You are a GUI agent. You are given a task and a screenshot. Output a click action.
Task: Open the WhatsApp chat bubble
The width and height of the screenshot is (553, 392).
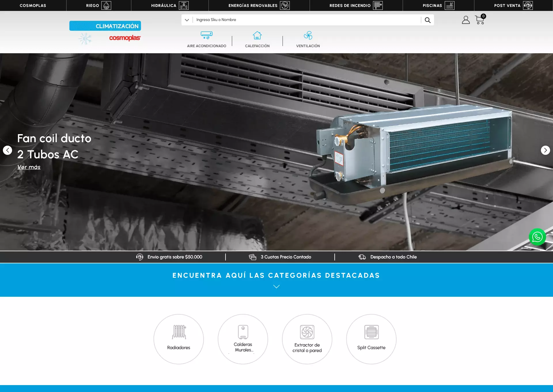(537, 237)
